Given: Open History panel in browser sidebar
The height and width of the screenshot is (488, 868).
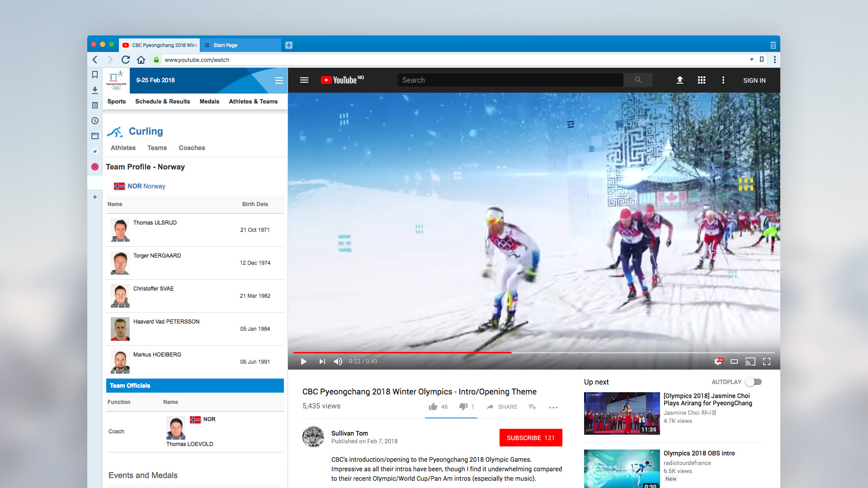Looking at the screenshot, I should pos(95,121).
